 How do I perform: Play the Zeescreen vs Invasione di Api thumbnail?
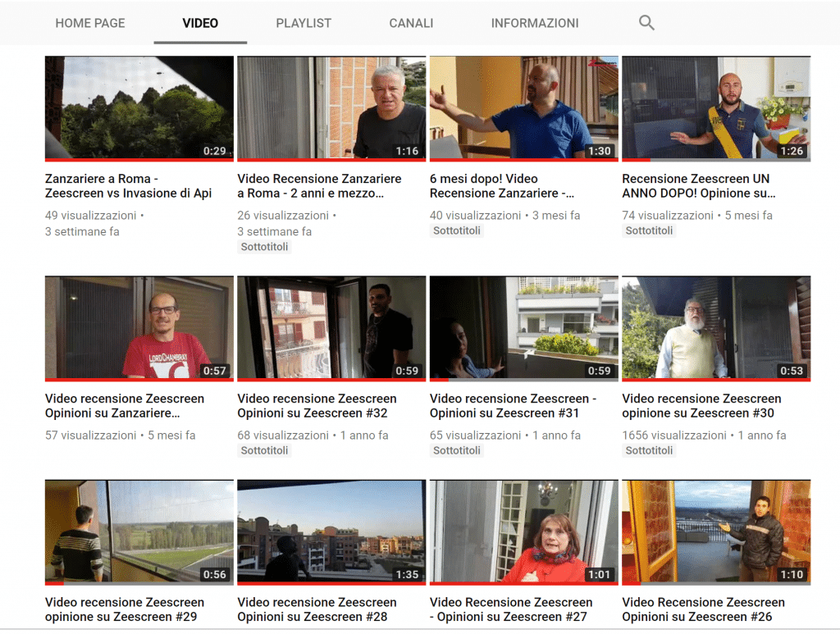[x=139, y=108]
